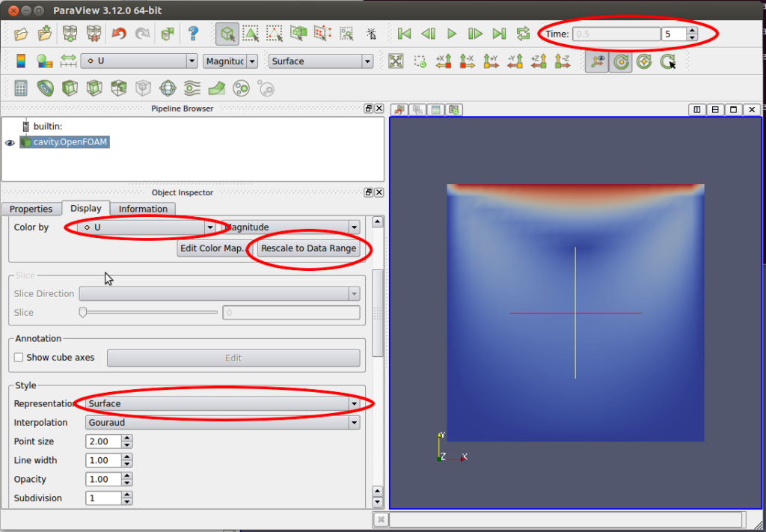Toggle the color legend visibility icon

21,61
